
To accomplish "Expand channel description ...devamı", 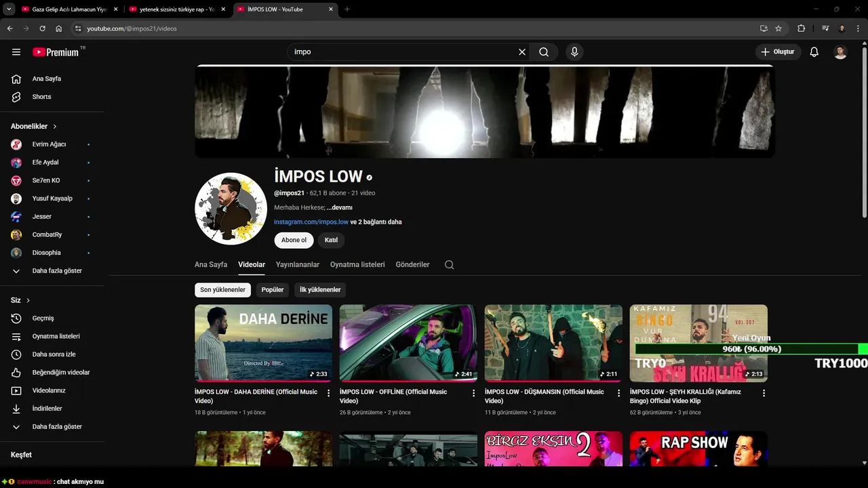I will (x=340, y=207).
